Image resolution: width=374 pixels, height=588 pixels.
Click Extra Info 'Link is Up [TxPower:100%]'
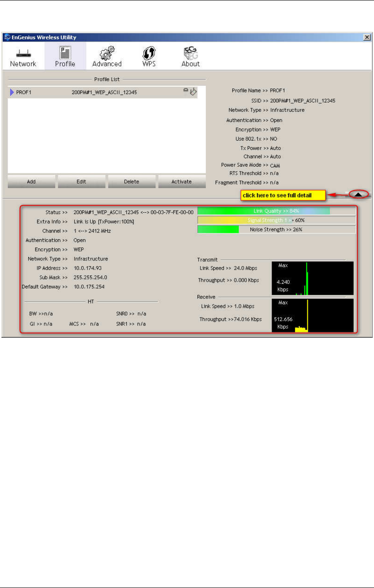click(104, 221)
